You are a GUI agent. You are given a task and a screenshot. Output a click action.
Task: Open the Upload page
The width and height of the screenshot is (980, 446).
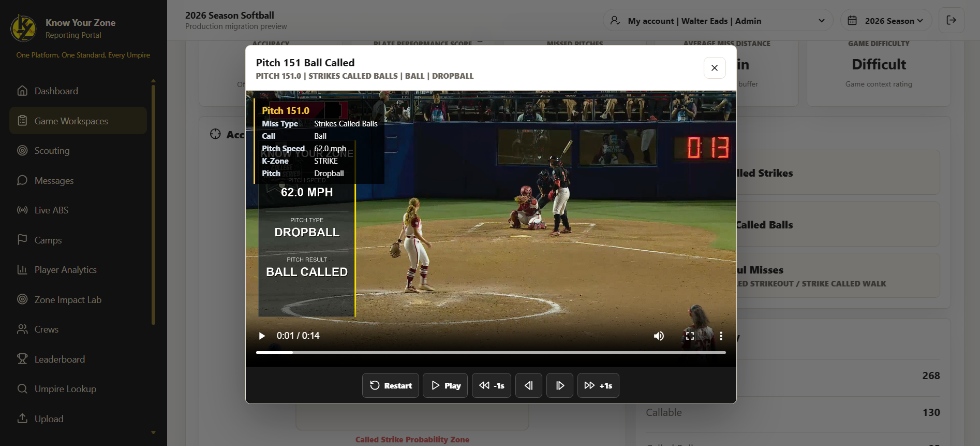(78, 419)
